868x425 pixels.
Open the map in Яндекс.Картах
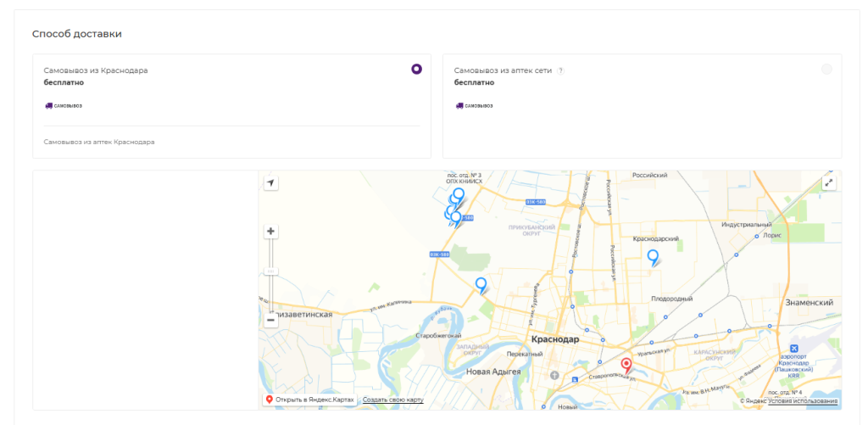coord(310,400)
